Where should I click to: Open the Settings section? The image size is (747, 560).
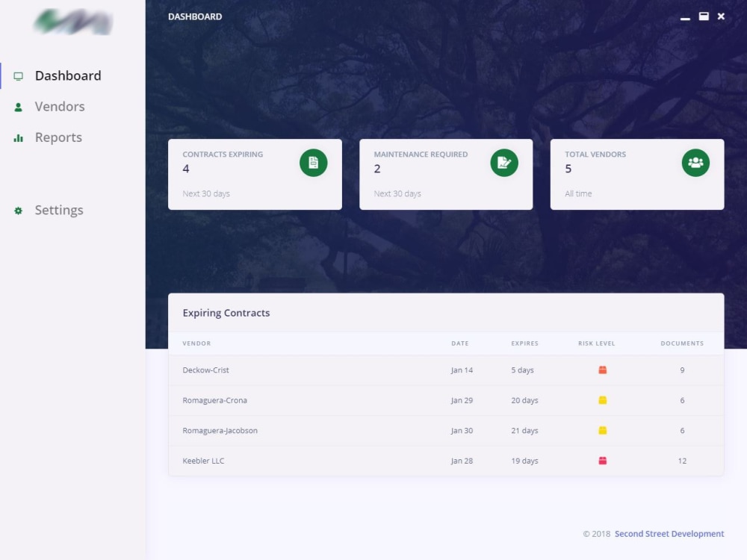[x=59, y=211]
